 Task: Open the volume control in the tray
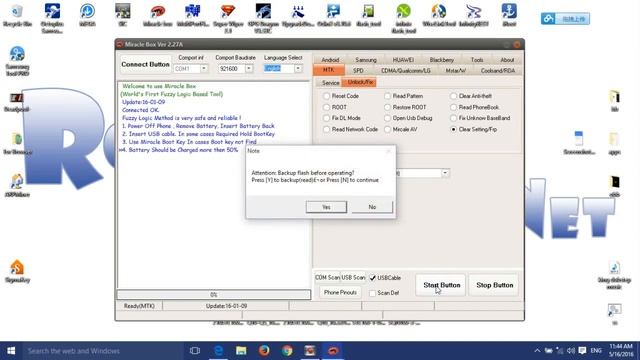click(571, 351)
